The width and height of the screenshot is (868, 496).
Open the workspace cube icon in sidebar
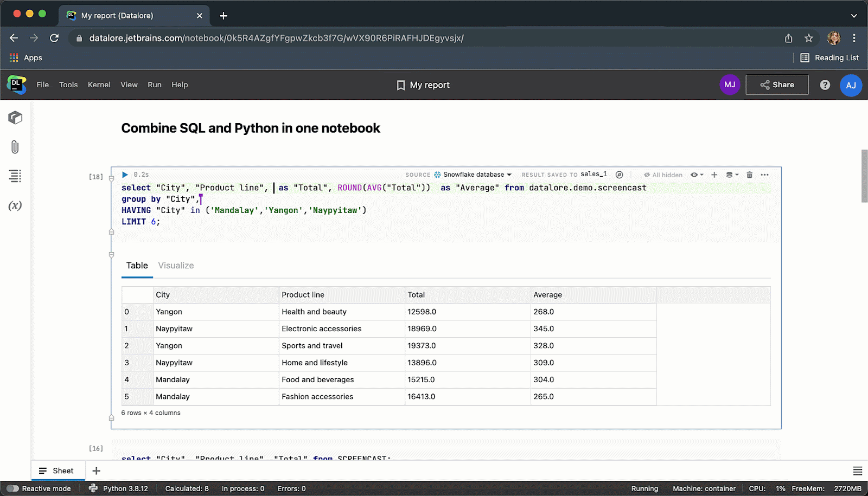[x=15, y=118]
